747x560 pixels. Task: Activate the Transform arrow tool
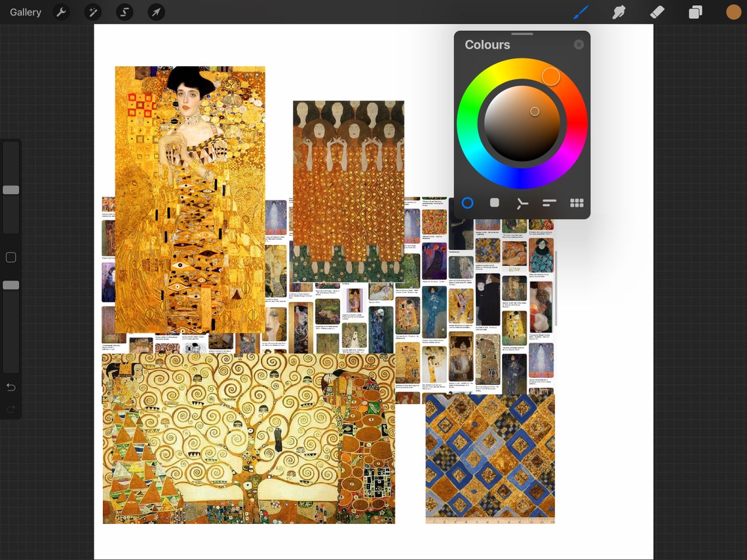[x=155, y=12]
